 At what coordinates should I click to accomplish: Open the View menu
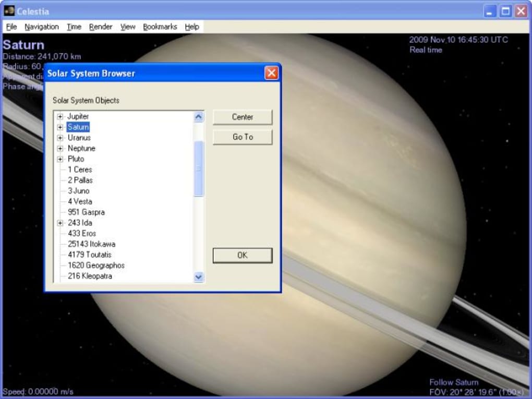click(128, 27)
